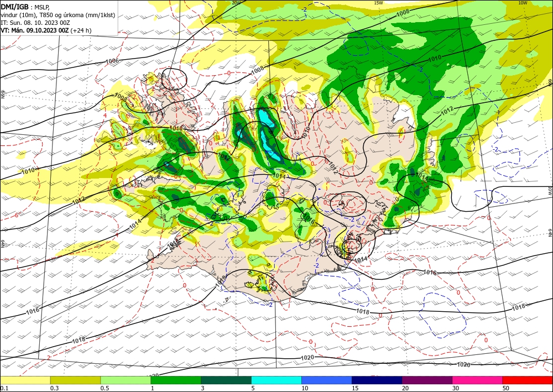553x392 pixels.
Task: Click the legend value '30'
Action: [x=456, y=388]
